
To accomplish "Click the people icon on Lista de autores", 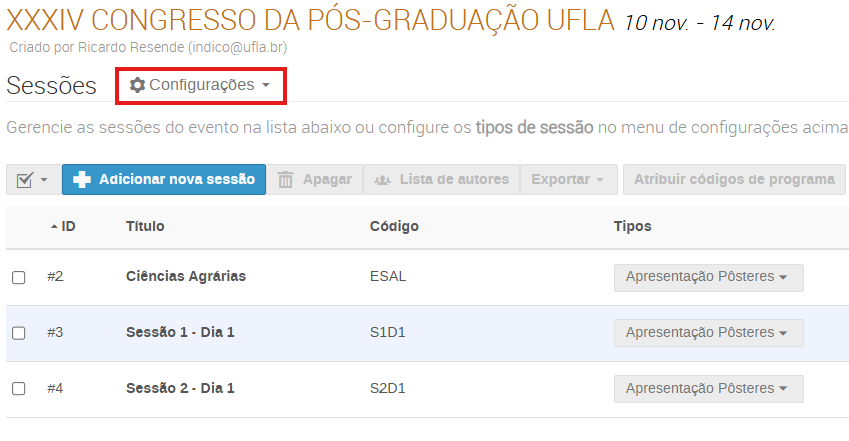I will pos(382,180).
